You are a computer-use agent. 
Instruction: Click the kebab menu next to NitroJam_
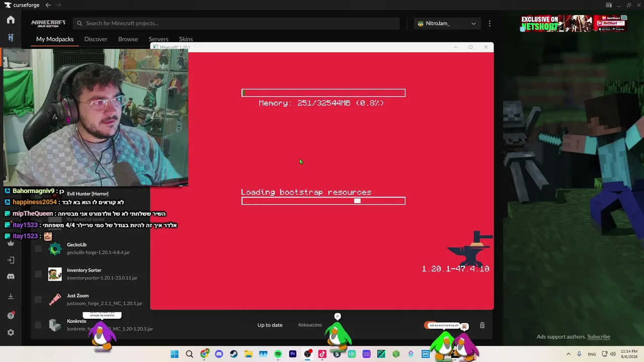tap(490, 23)
